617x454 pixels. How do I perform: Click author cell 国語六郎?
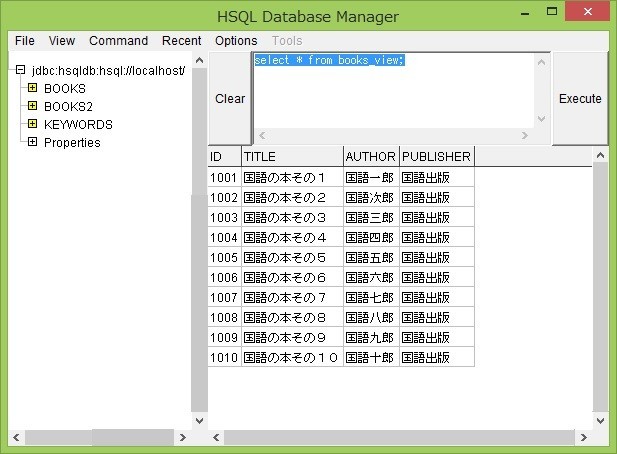[371, 278]
